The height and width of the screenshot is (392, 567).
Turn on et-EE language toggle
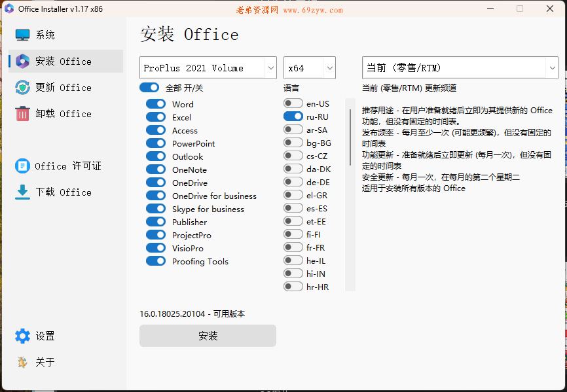click(293, 221)
